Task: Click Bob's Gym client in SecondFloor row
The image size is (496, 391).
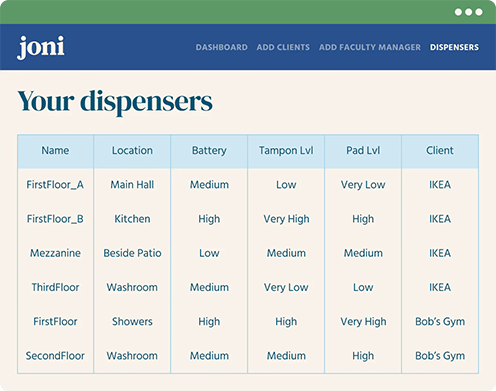Action: 440,356
